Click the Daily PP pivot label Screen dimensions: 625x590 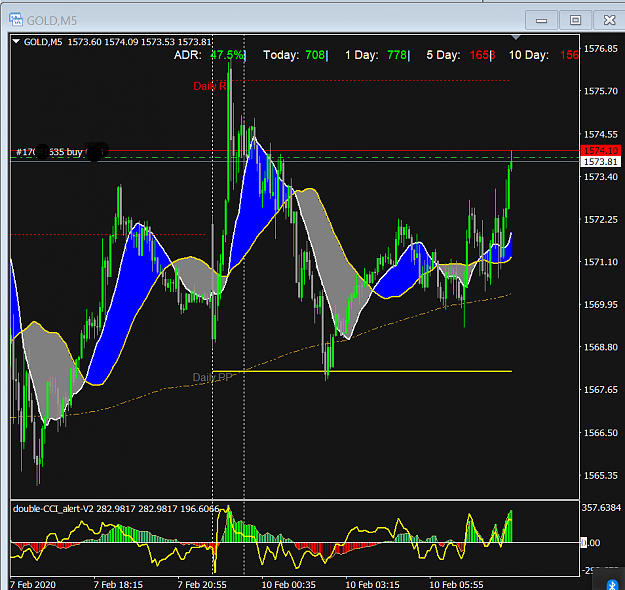click(212, 377)
